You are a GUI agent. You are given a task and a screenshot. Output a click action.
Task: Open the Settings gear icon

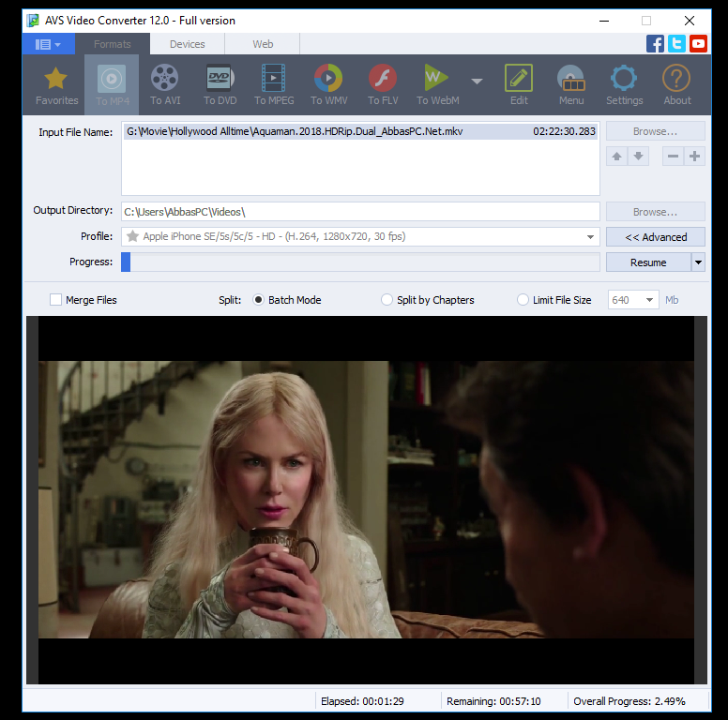[624, 78]
